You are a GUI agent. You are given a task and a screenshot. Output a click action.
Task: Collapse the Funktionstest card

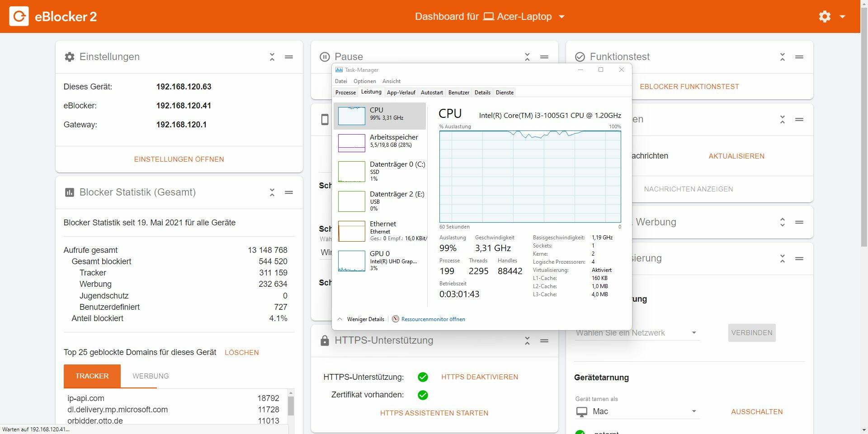(x=783, y=57)
